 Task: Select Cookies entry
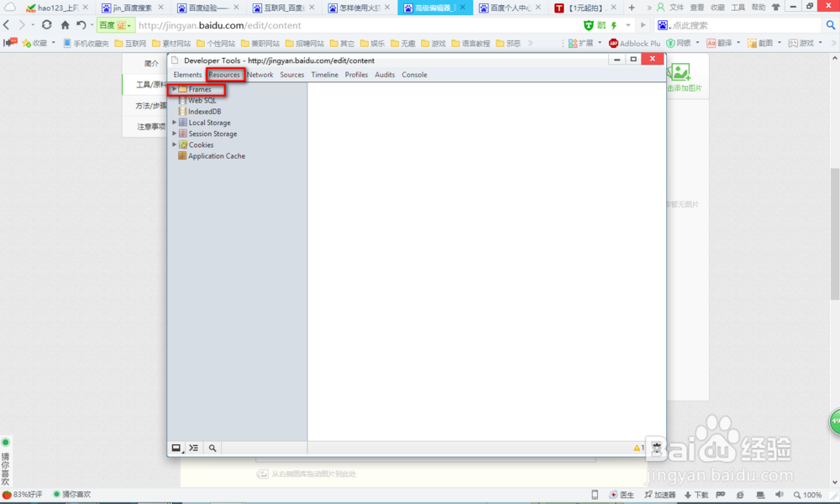196,144
